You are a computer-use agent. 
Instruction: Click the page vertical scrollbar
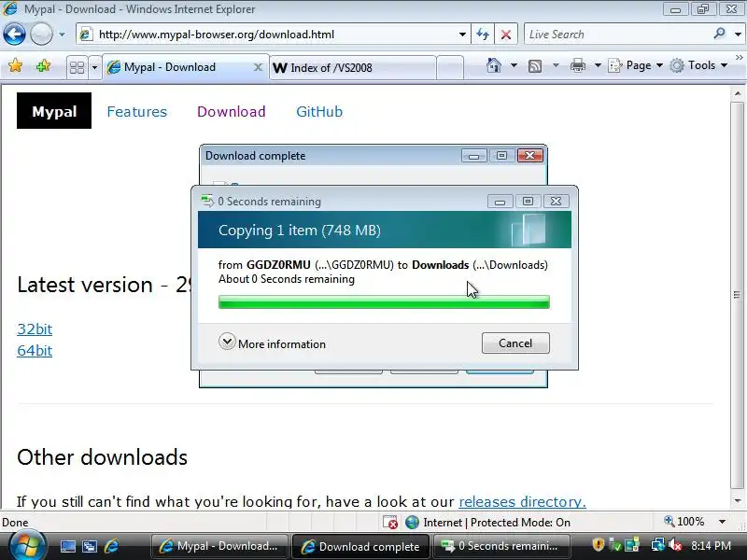[738, 295]
